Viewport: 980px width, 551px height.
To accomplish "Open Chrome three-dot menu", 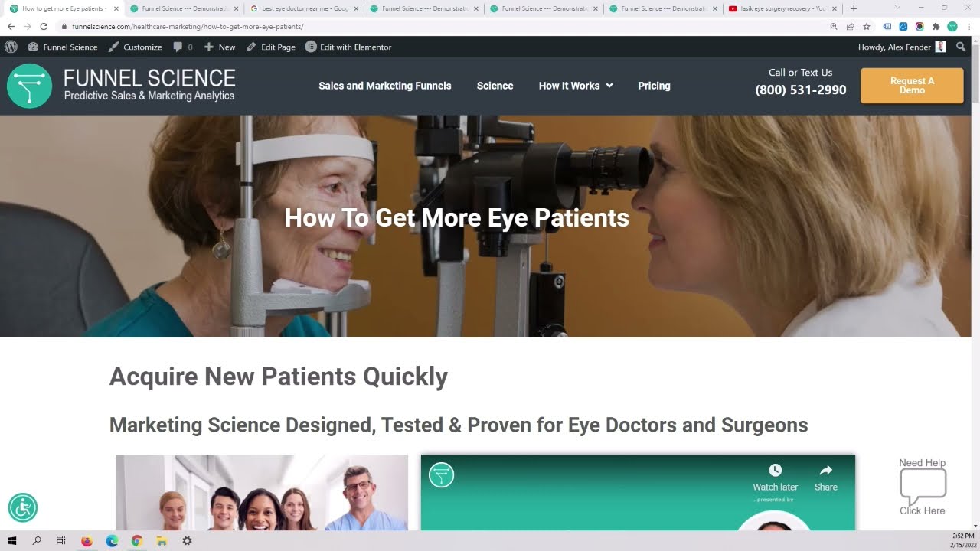I will click(969, 26).
